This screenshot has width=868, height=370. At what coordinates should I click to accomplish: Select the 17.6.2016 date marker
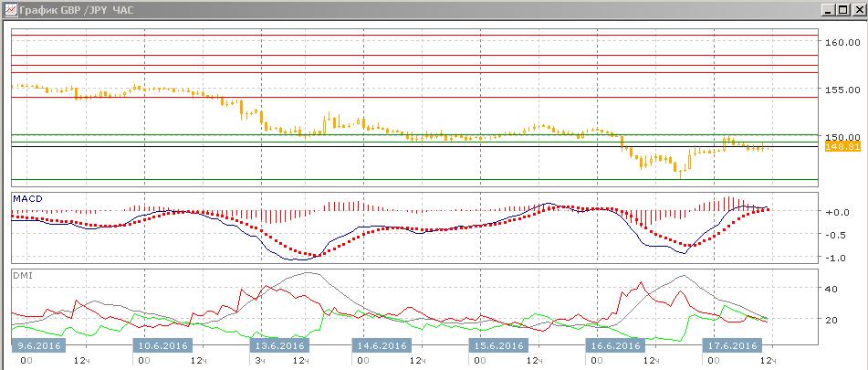pyautogui.click(x=731, y=345)
